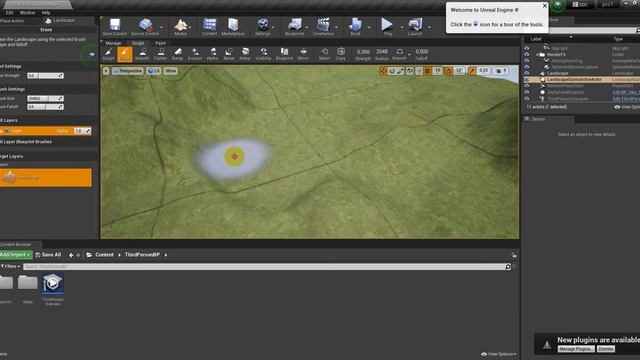
Task: Click the Save Current toolbar icon
Action: coord(115,27)
